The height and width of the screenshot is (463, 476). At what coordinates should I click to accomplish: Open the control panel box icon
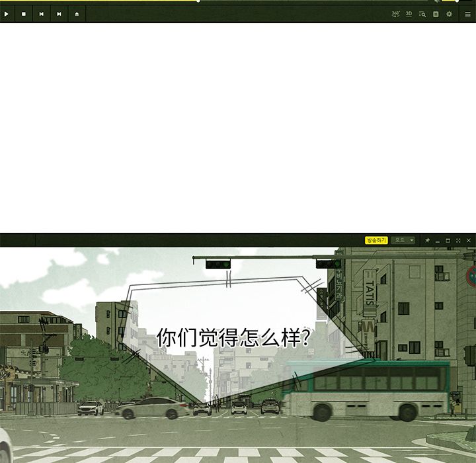tap(436, 14)
